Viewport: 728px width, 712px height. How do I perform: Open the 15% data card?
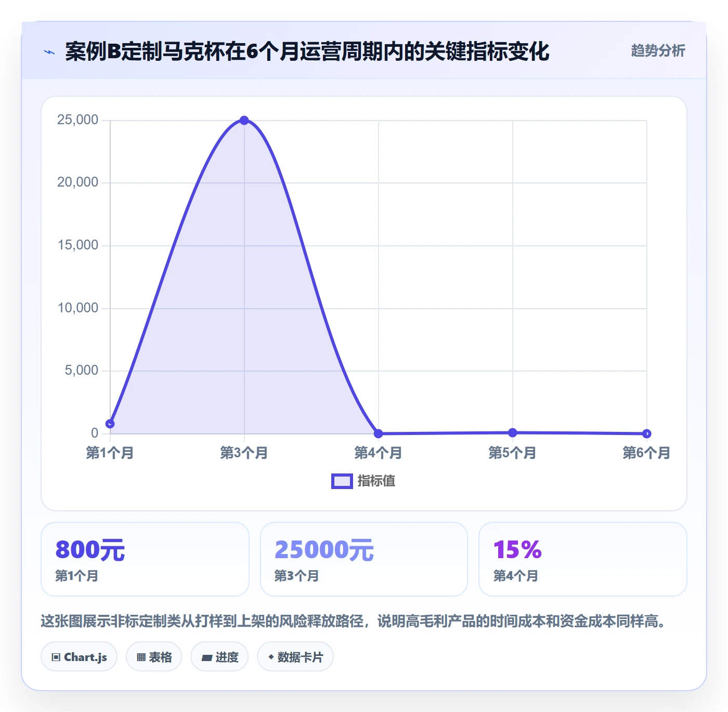coord(583,559)
